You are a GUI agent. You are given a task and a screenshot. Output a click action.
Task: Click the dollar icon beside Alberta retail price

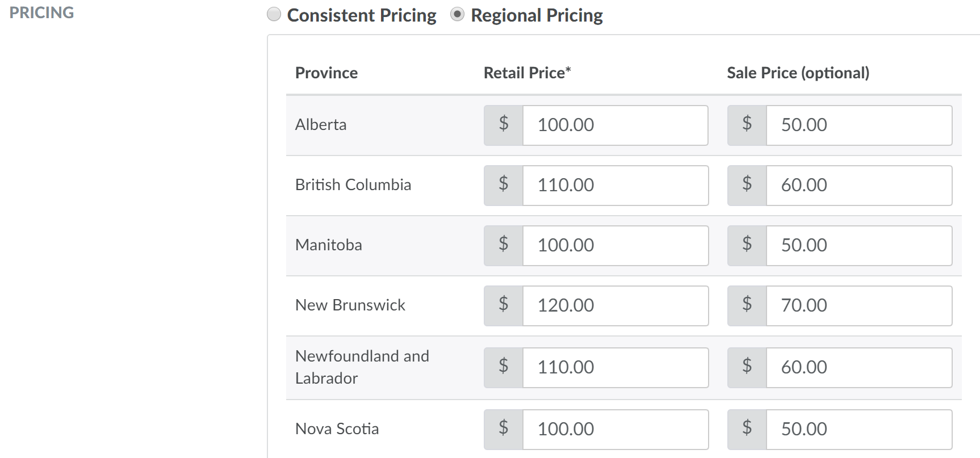pos(504,125)
